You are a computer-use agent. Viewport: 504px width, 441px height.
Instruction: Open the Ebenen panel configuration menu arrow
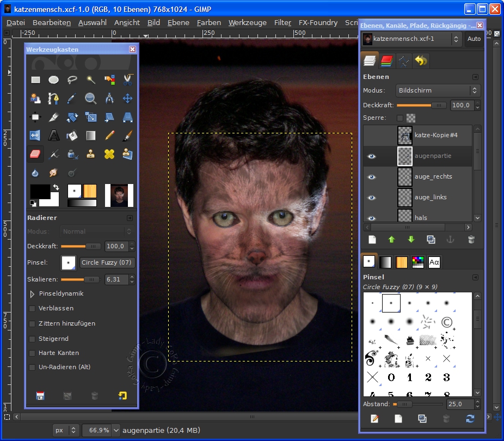pyautogui.click(x=475, y=77)
